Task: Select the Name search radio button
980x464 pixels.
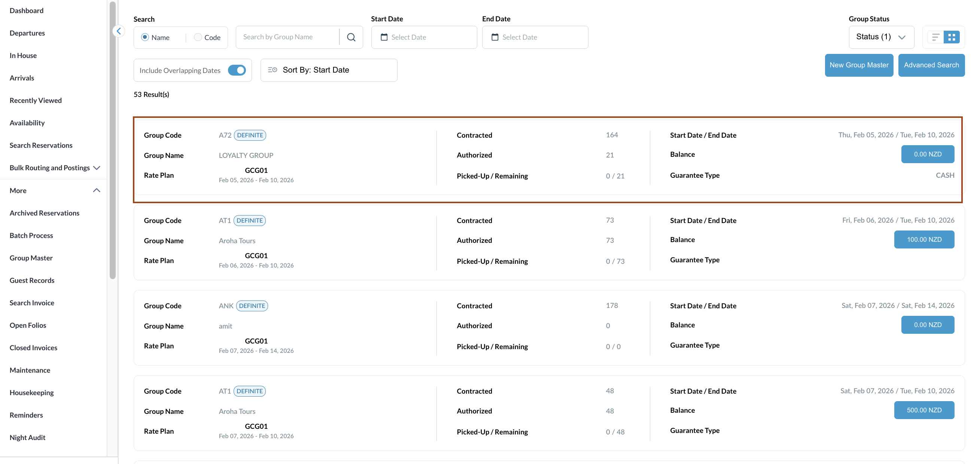Action: (145, 37)
